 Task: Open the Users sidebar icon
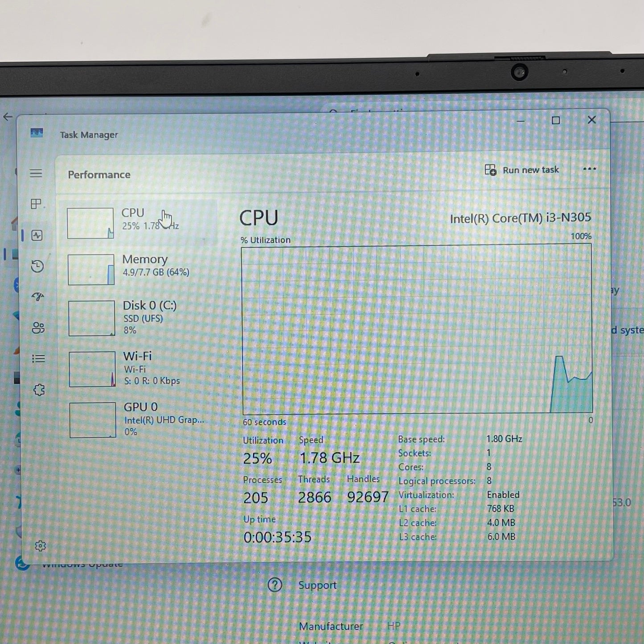click(38, 328)
